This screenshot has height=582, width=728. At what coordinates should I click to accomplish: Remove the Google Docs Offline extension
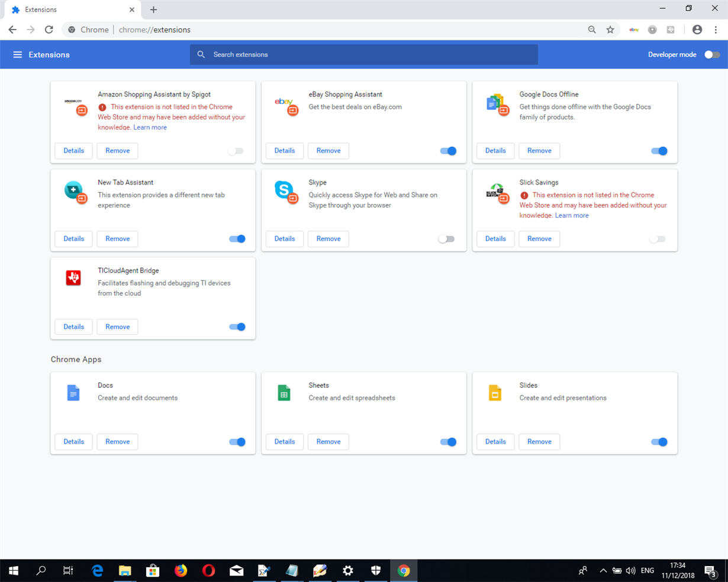(539, 151)
